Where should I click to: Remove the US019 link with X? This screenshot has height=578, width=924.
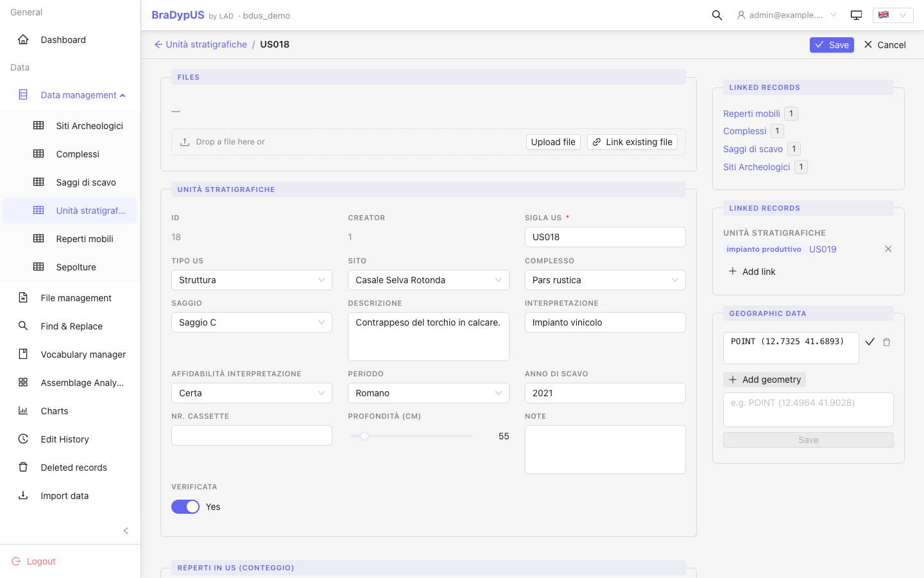(888, 249)
